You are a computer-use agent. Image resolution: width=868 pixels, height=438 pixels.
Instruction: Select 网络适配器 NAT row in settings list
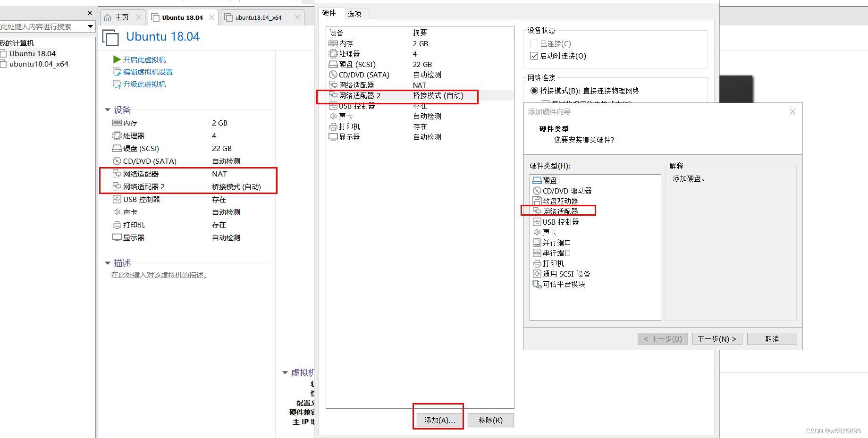420,85
